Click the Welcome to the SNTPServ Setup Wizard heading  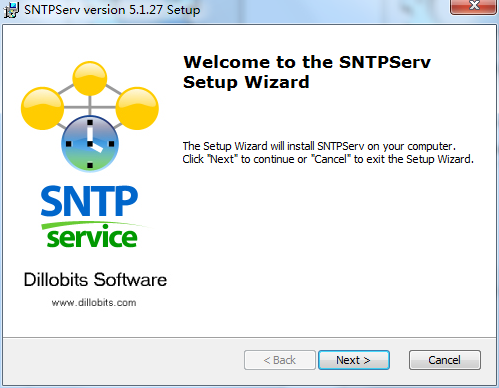307,72
